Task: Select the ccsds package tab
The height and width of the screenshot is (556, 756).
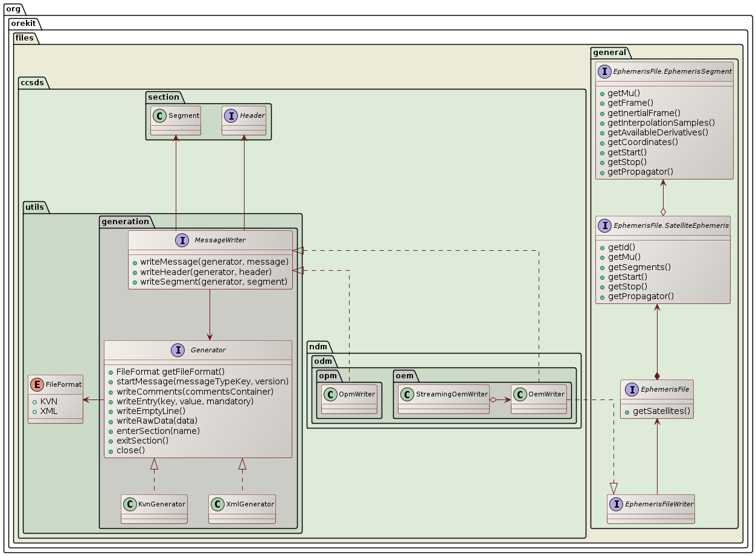Action: pyautogui.click(x=33, y=83)
